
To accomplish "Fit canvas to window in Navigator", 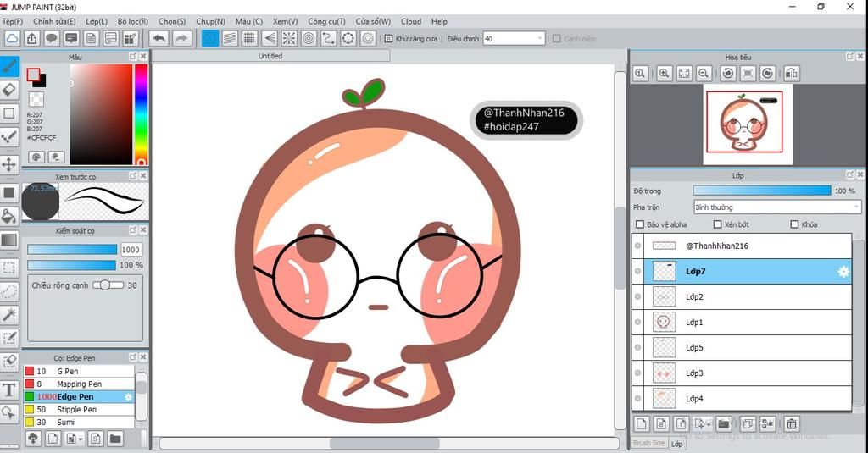I will (x=684, y=73).
